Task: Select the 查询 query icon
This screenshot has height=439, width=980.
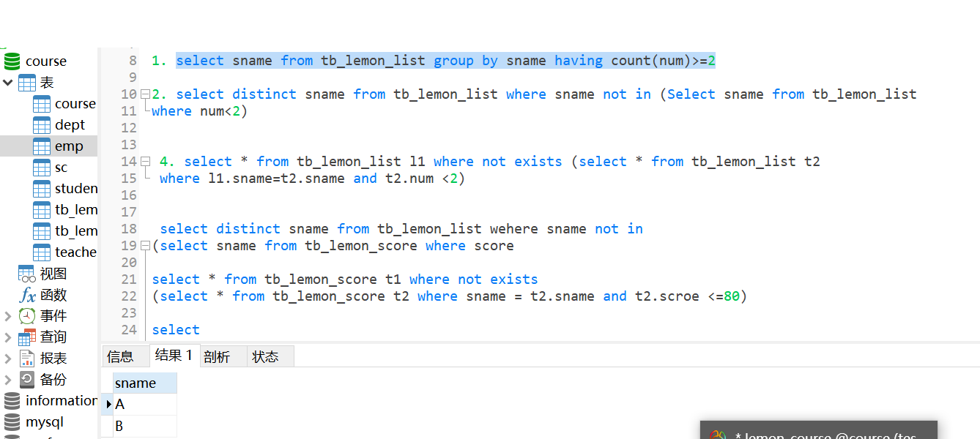Action: pos(27,337)
